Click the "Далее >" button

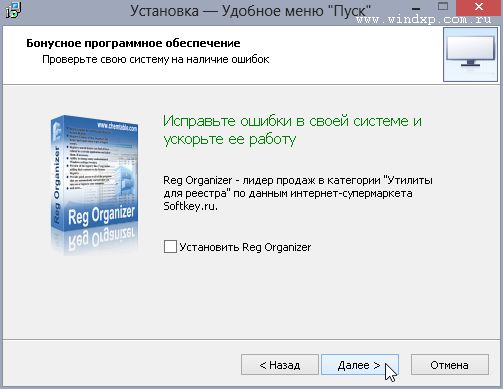tap(360, 365)
